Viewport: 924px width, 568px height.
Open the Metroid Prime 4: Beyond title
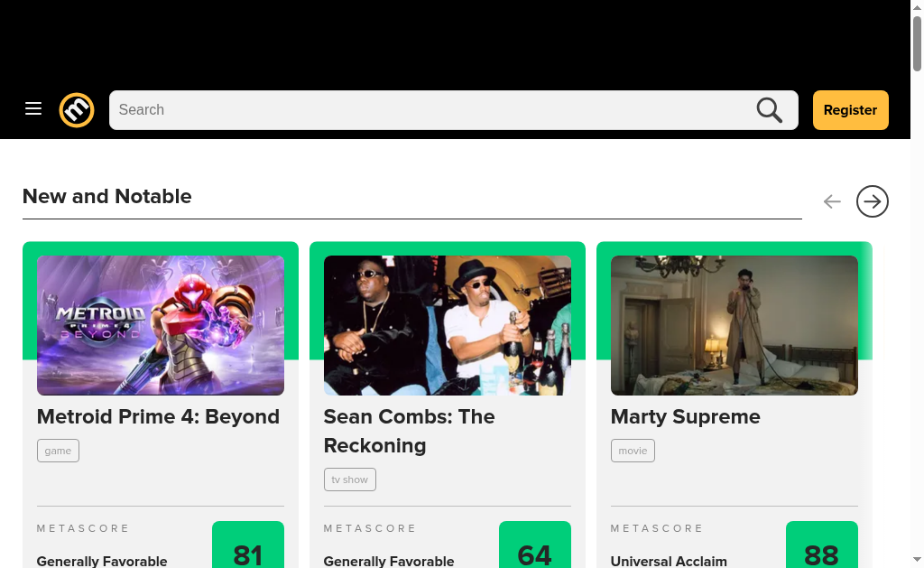(158, 416)
